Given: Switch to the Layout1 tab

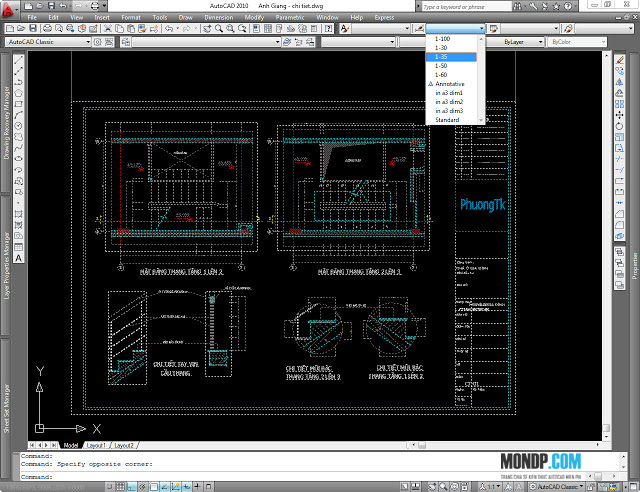Looking at the screenshot, I should tap(96, 445).
